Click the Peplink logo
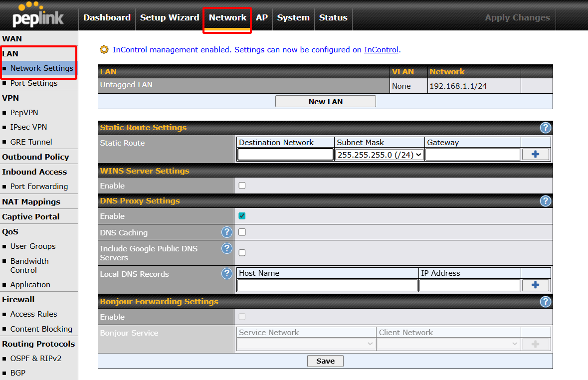Image resolution: width=588 pixels, height=380 pixels. pos(38,15)
